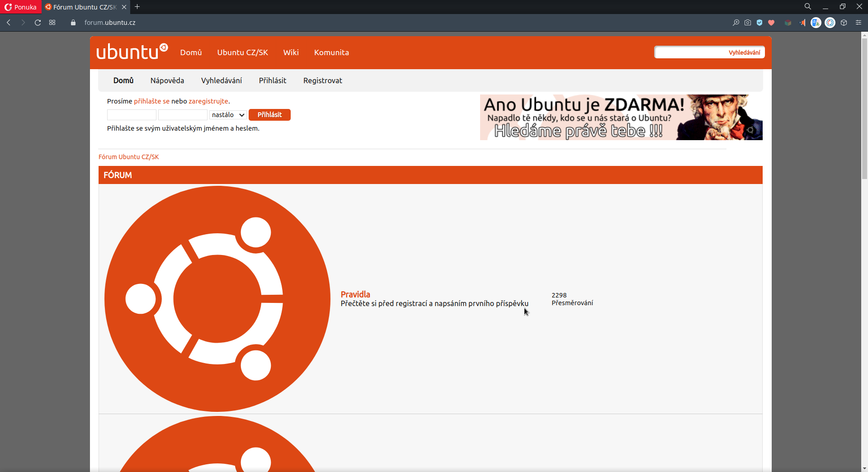Click the password input field
Viewport: 868px width, 472px height.
[x=183, y=115]
